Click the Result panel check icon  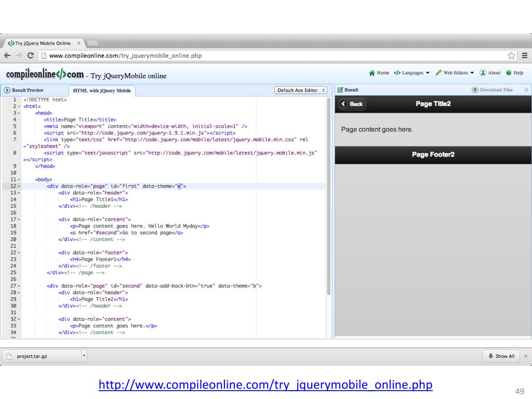coord(340,90)
